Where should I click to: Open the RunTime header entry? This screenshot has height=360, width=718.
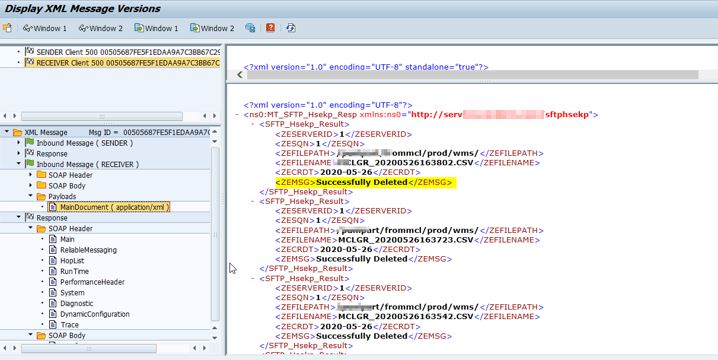(75, 271)
